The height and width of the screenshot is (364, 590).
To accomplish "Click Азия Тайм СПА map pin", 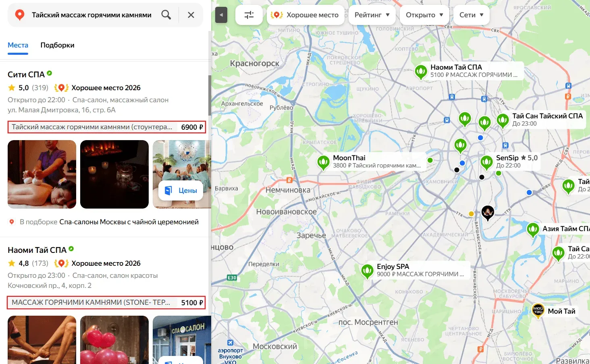I will coord(533,229).
